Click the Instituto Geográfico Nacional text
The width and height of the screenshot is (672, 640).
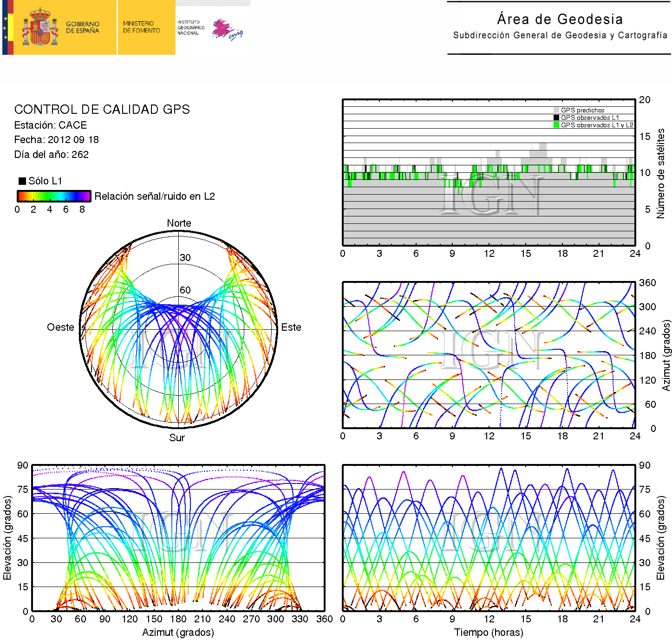pyautogui.click(x=190, y=27)
